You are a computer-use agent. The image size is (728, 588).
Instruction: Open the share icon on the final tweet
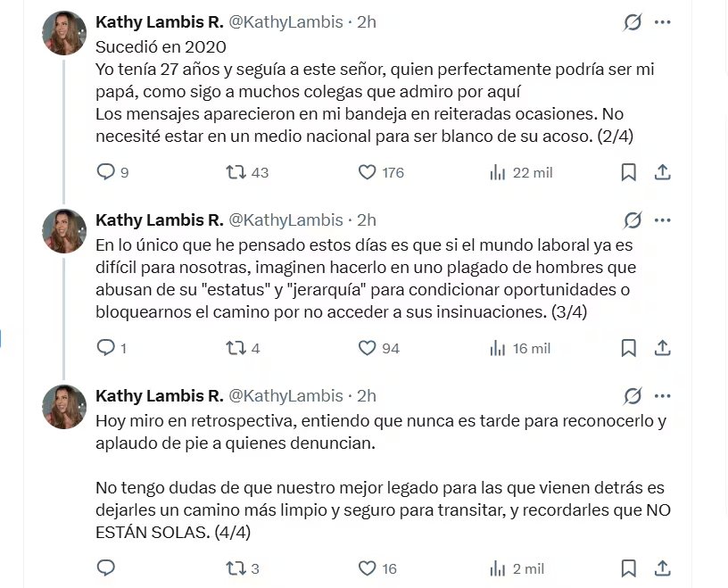[x=662, y=568]
